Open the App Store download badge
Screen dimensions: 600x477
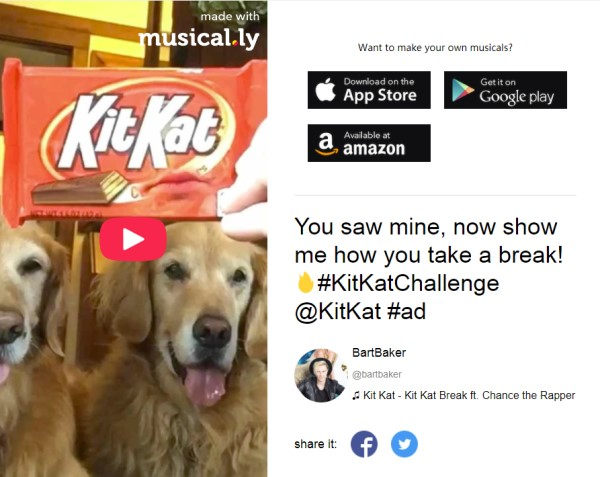coord(369,90)
